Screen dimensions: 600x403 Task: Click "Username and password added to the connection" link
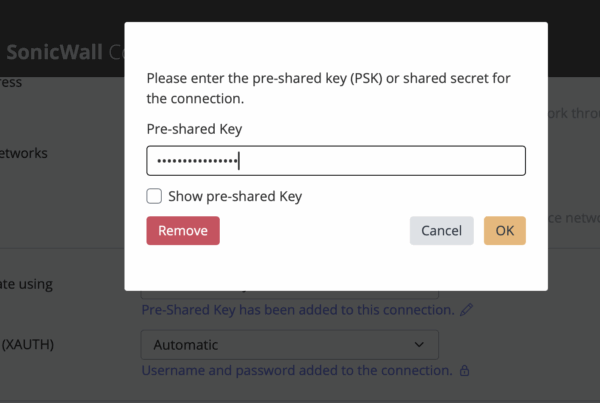tap(296, 370)
